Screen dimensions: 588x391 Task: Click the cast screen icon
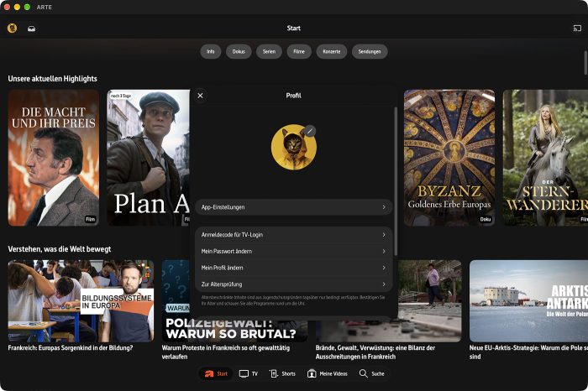click(577, 28)
